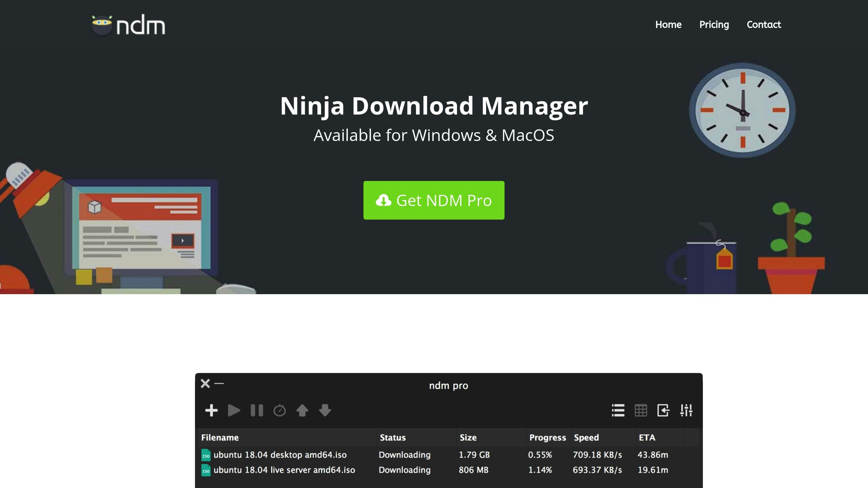Click the plus add download icon

coord(211,410)
